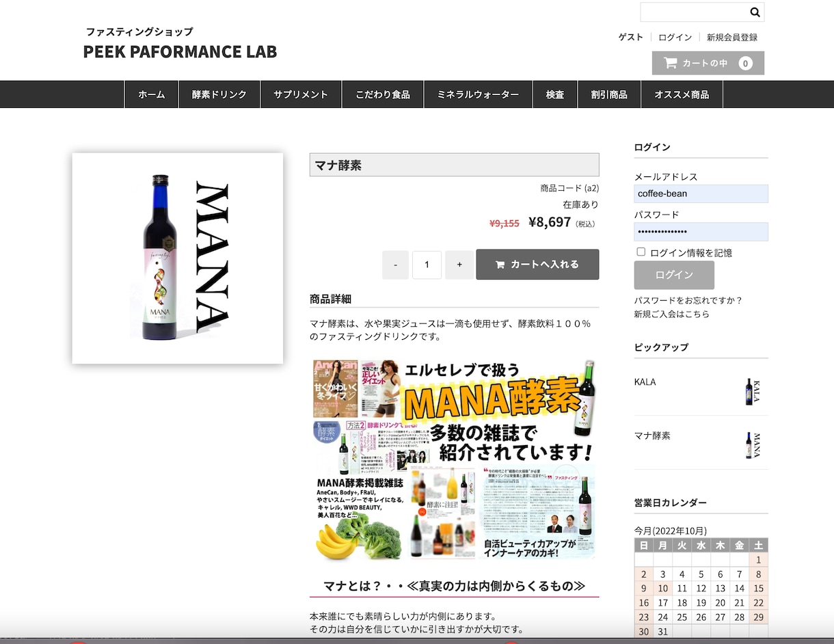Viewport: 834px width, 644px height.
Task: Click ピックアップ sidebar heading
Action: [x=661, y=347]
